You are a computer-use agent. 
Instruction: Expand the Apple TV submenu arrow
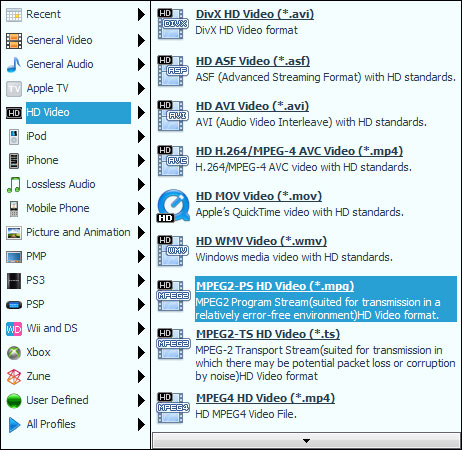141,88
